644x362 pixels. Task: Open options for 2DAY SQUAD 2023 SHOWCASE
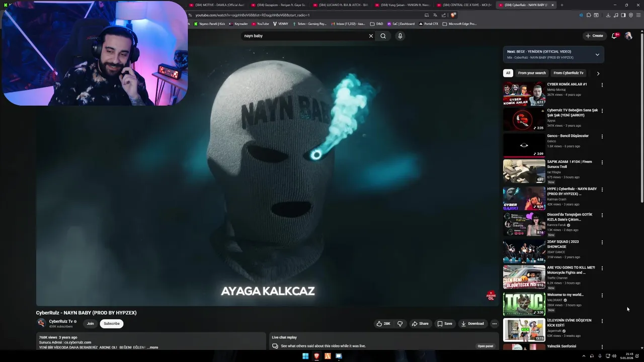point(602,242)
